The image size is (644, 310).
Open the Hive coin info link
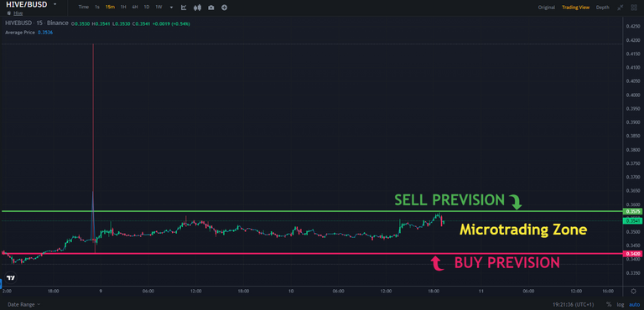tap(18, 13)
